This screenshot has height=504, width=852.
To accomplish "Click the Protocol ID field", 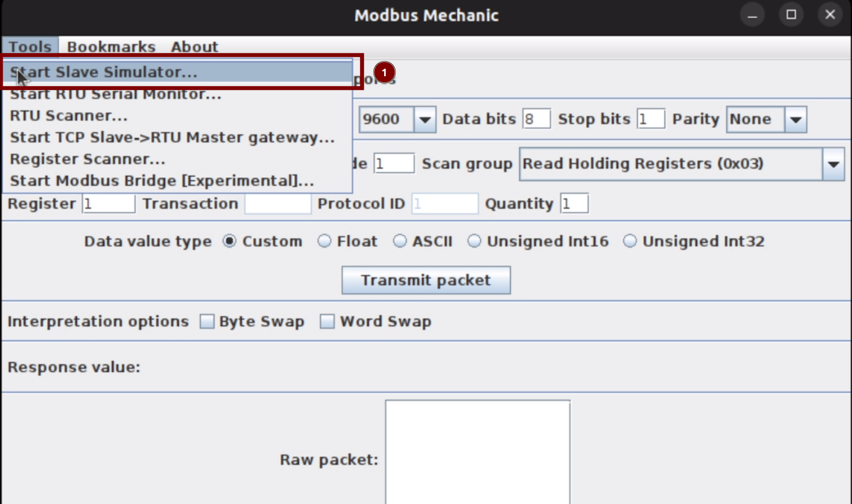I will pos(445,204).
